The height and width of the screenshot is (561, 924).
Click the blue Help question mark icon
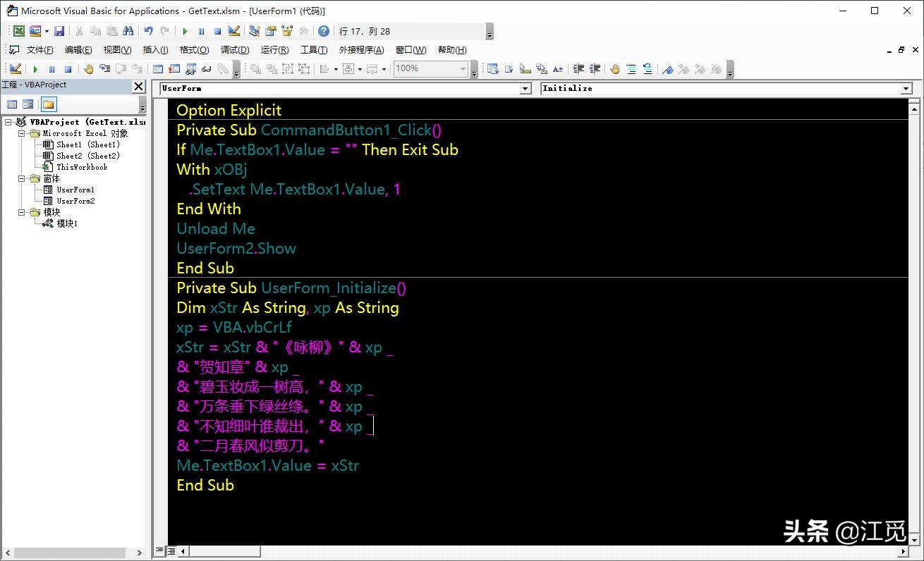click(323, 31)
